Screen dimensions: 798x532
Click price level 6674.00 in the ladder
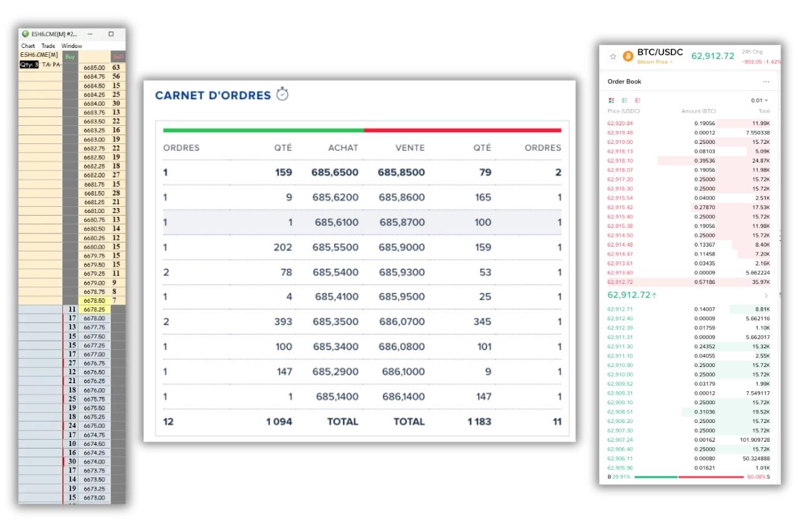click(94, 462)
